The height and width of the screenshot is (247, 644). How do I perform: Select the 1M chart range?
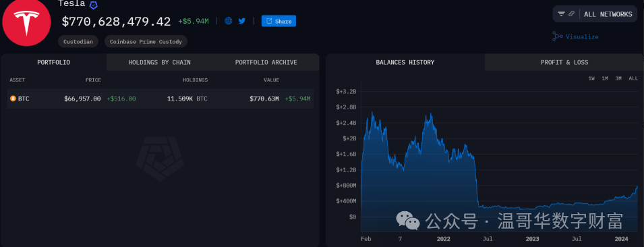[x=605, y=78]
